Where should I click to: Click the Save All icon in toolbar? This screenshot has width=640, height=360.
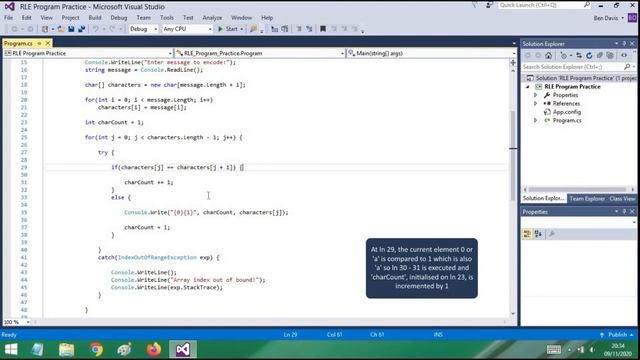pos(82,29)
